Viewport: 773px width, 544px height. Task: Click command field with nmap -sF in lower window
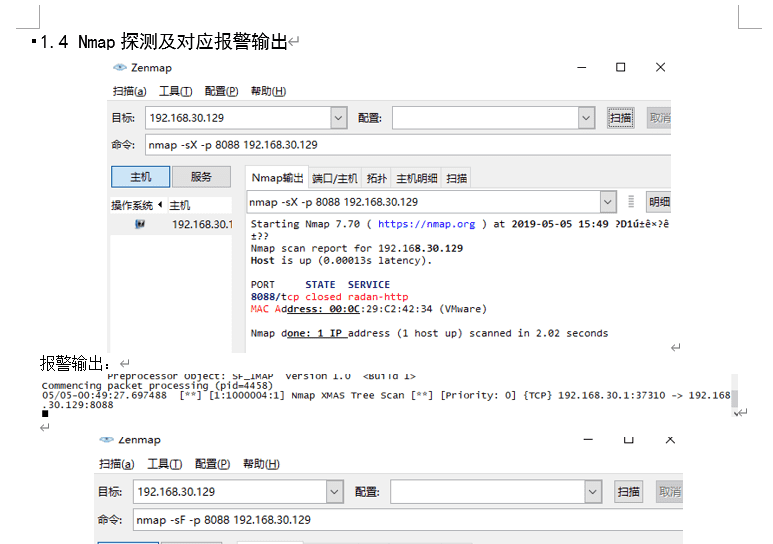click(408, 520)
